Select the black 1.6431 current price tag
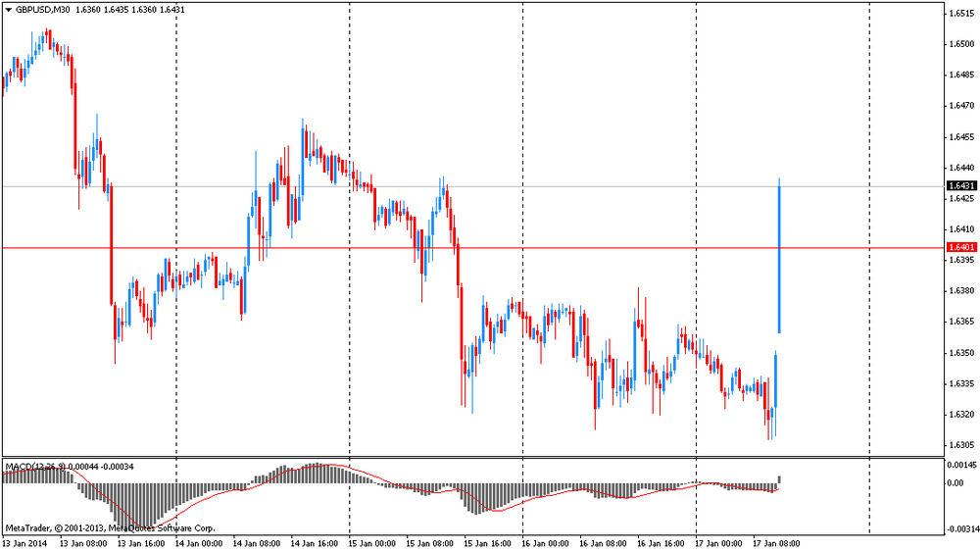 960,185
